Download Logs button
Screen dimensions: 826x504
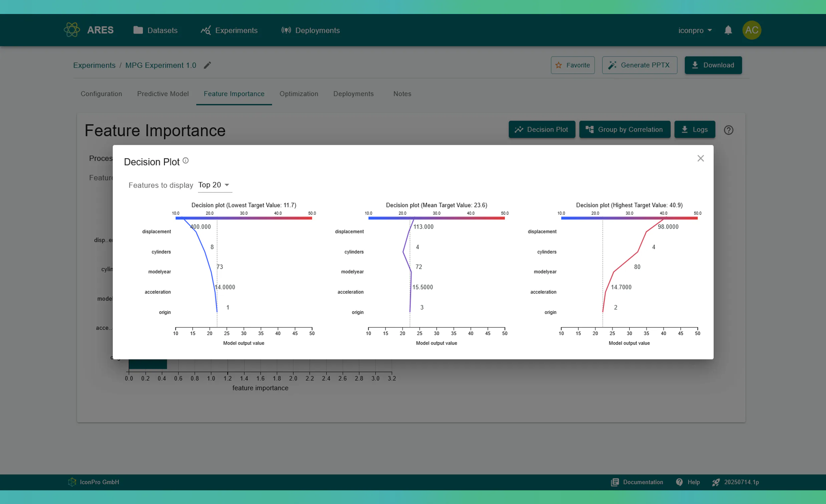695,130
